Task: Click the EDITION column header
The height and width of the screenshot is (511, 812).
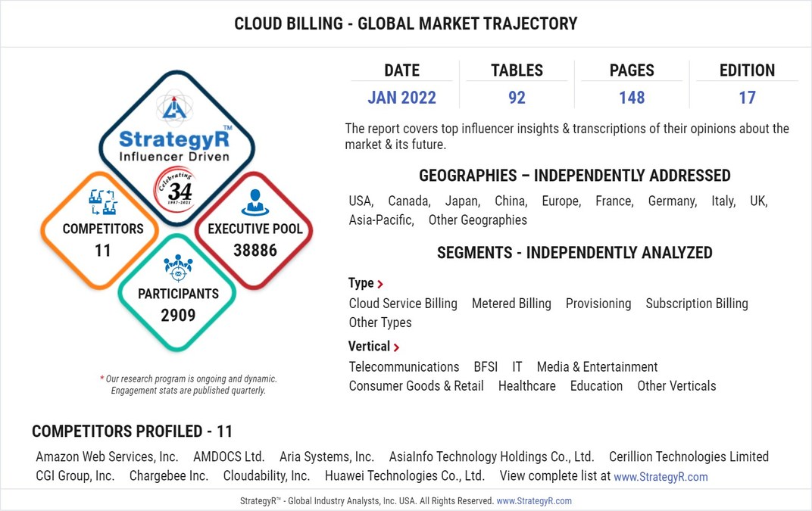Action: click(x=747, y=70)
